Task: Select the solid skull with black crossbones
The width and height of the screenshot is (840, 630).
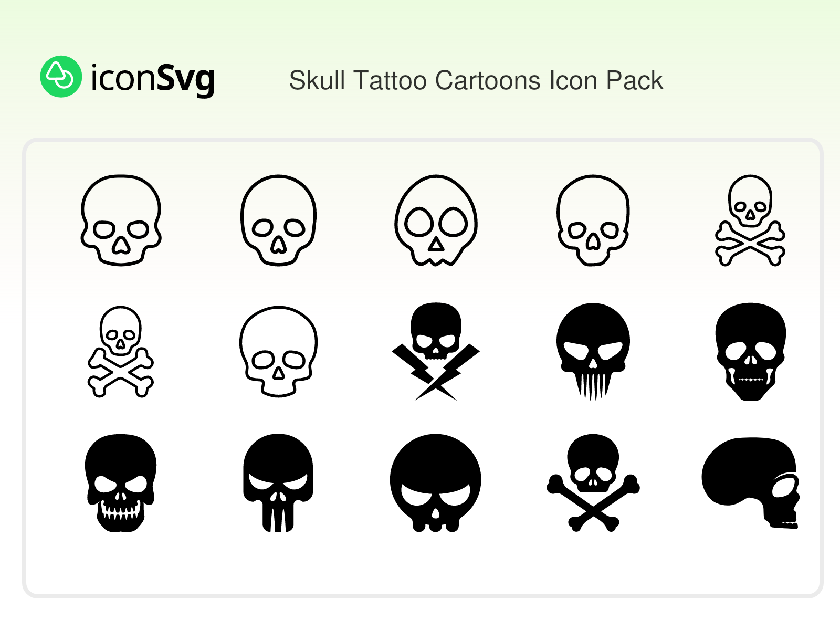Action: pos(593,483)
